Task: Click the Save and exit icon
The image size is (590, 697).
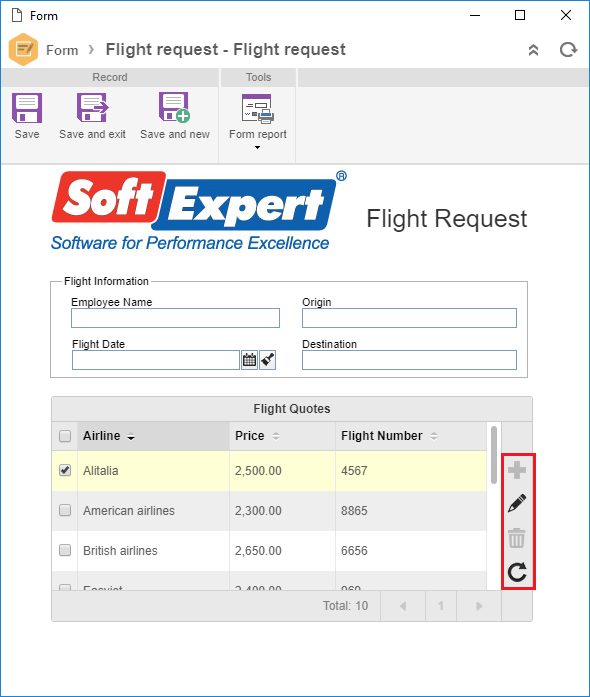Action: tap(92, 108)
